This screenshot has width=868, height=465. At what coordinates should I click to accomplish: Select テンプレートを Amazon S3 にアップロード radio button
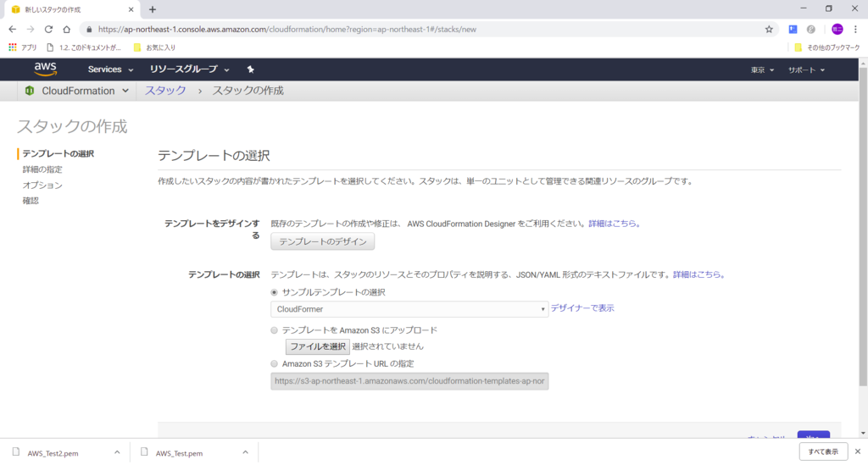pos(274,330)
